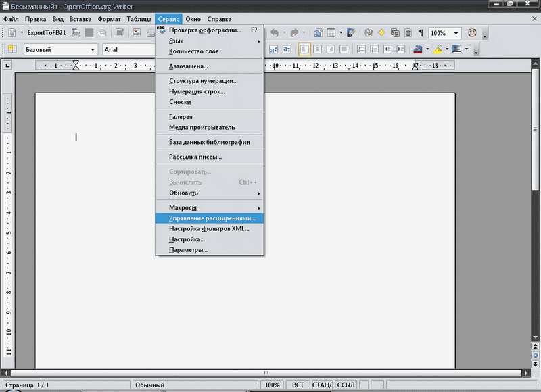The image size is (541, 392).
Task: Click the increase font size icon
Action: coord(274,49)
